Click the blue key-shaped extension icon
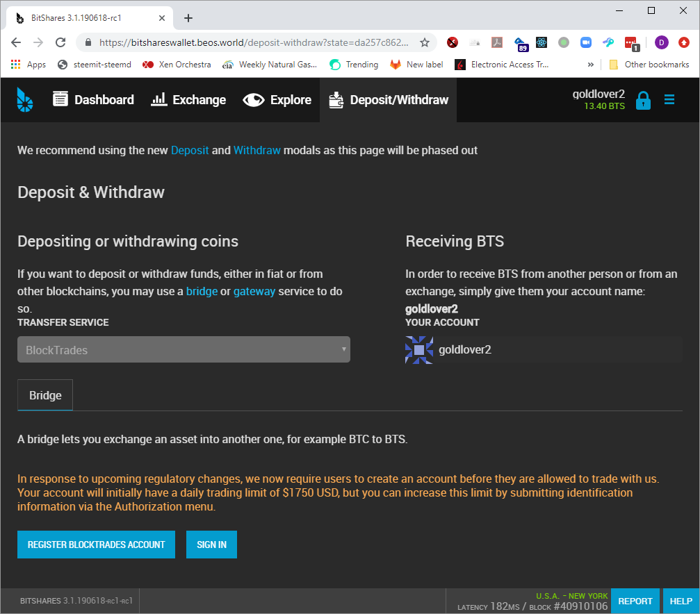The width and height of the screenshot is (700, 614). (608, 42)
